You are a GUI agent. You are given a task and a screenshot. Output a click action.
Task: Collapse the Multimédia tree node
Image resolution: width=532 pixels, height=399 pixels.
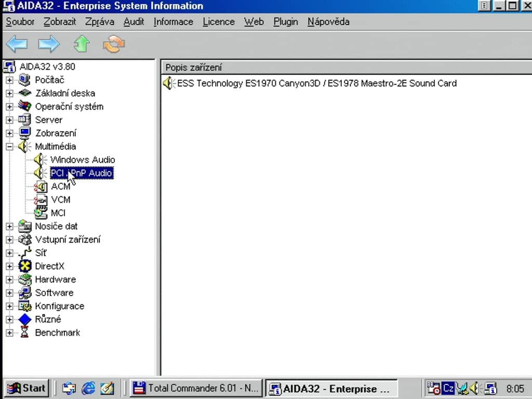[x=9, y=147]
